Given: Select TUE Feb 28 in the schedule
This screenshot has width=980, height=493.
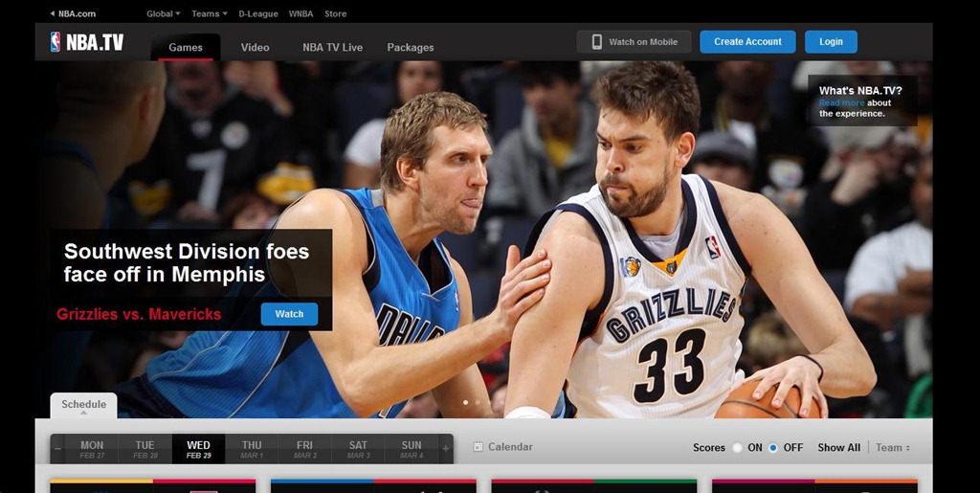Looking at the screenshot, I should [145, 449].
